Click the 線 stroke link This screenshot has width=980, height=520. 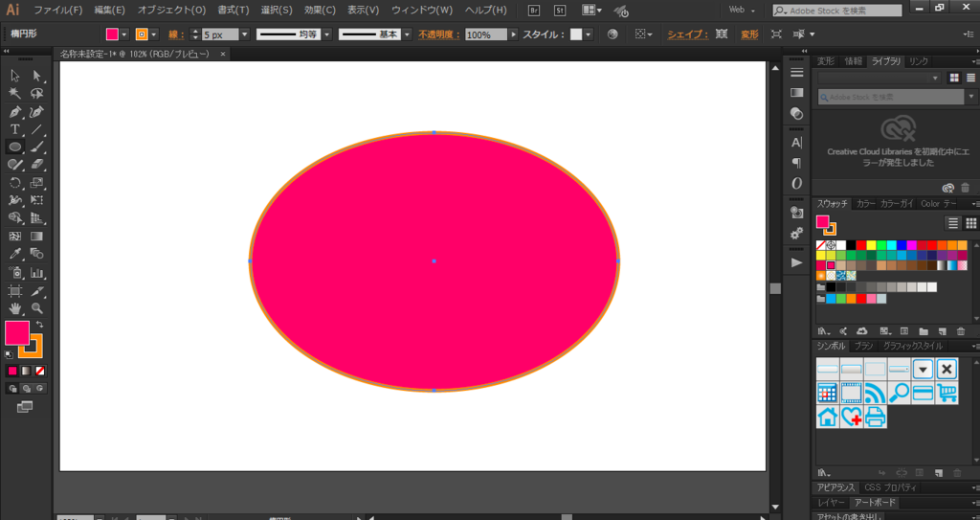click(x=176, y=35)
